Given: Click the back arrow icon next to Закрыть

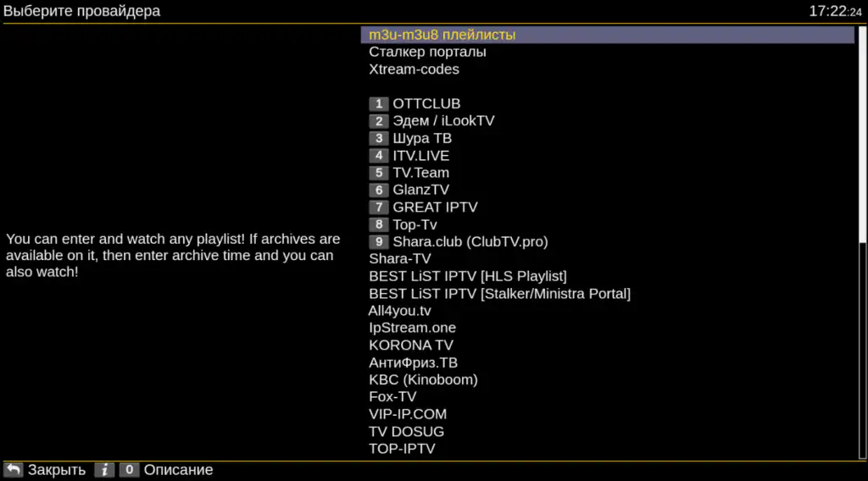Looking at the screenshot, I should [x=14, y=470].
